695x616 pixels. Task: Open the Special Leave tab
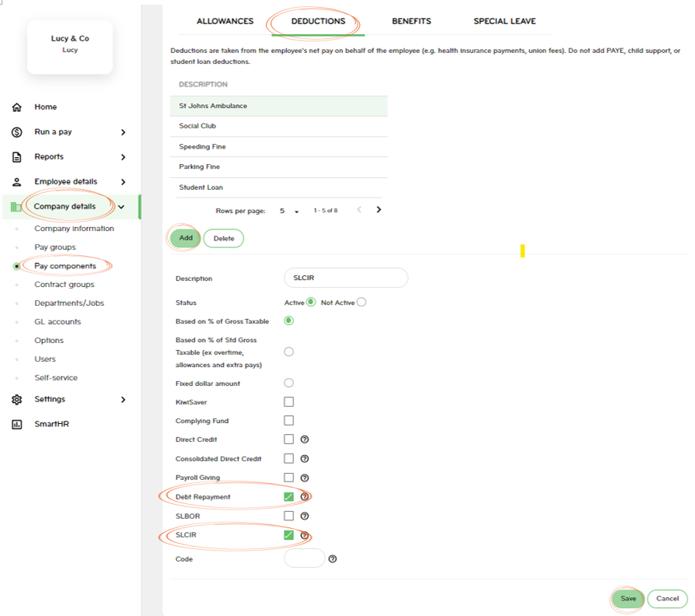(x=505, y=21)
